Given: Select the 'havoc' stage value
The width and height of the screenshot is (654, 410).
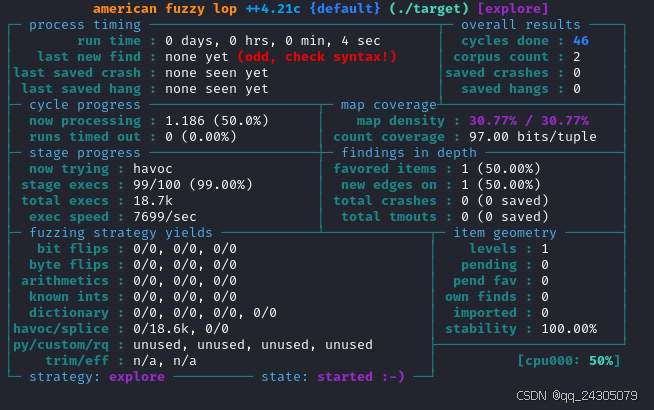Looking at the screenshot, I should click(153, 169).
